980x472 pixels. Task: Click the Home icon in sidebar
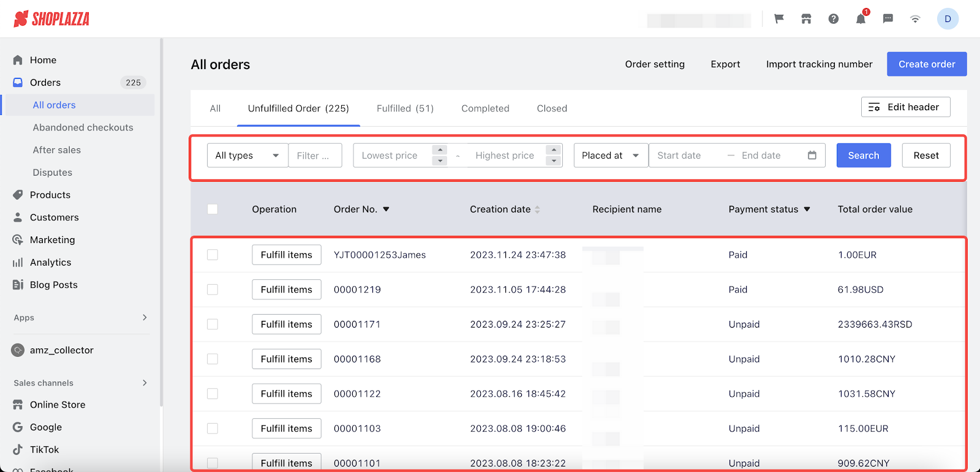pyautogui.click(x=18, y=60)
